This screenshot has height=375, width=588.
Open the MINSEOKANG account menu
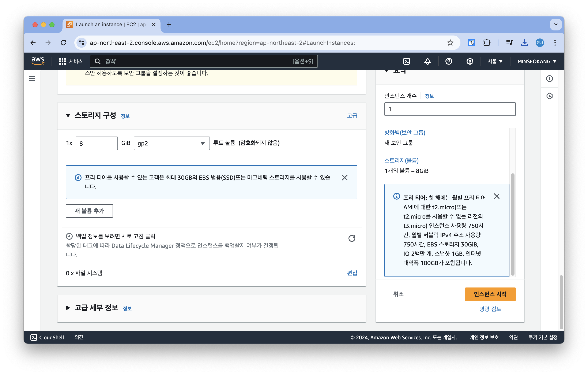(x=537, y=61)
